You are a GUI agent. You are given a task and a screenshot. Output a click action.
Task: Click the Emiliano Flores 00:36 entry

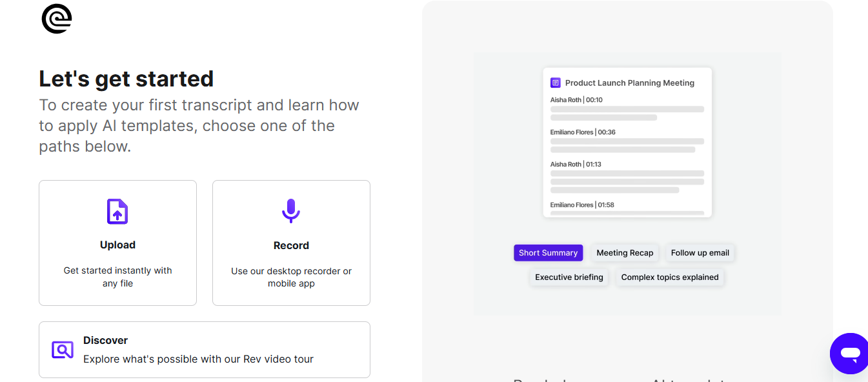pyautogui.click(x=583, y=132)
